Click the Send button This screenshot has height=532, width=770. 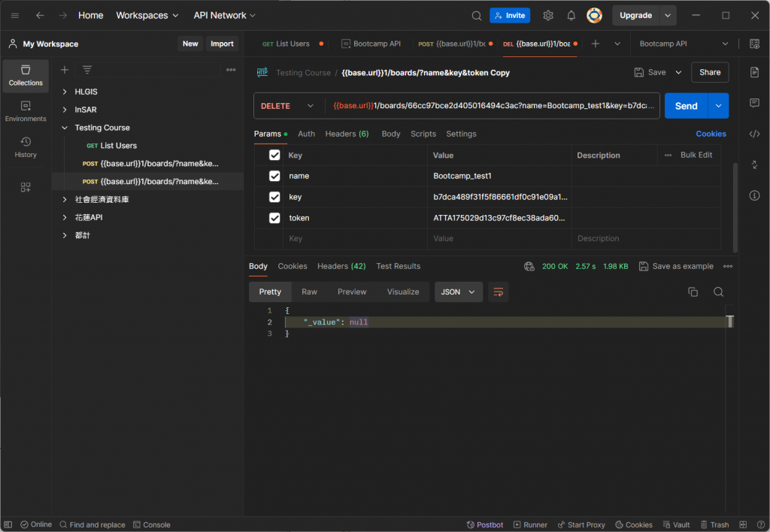[686, 106]
